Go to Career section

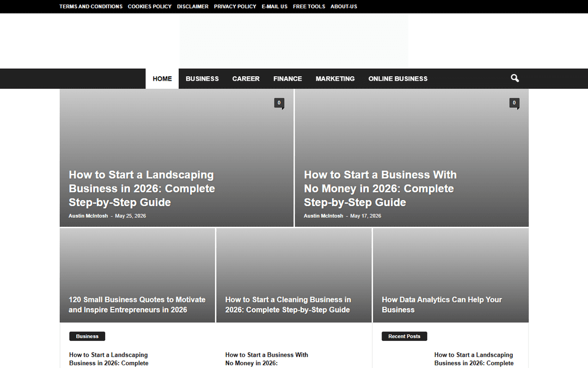246,79
